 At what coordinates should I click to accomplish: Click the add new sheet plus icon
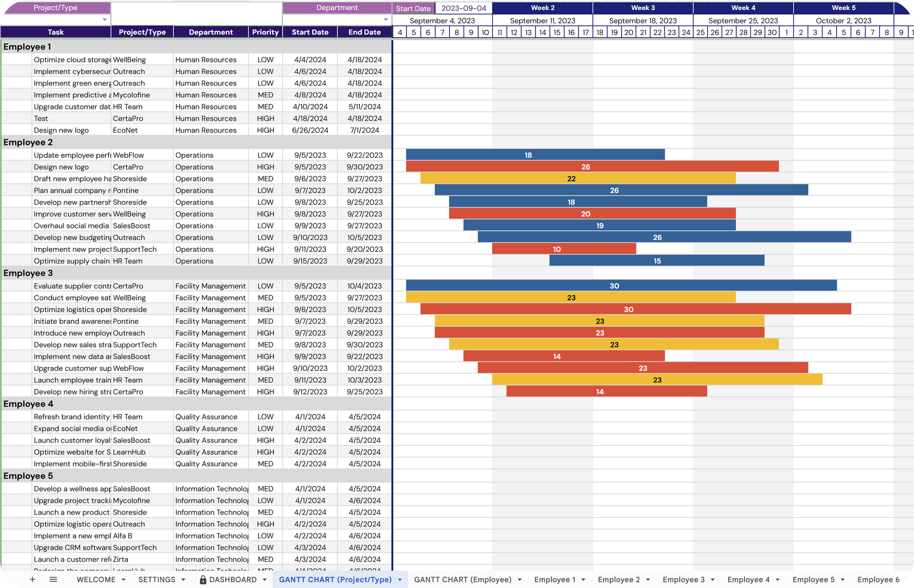coord(32,579)
